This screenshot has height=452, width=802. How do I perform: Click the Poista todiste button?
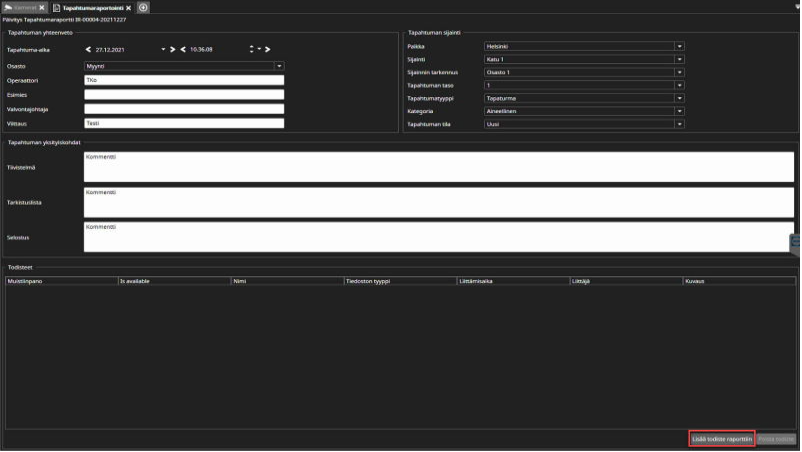[x=776, y=439]
